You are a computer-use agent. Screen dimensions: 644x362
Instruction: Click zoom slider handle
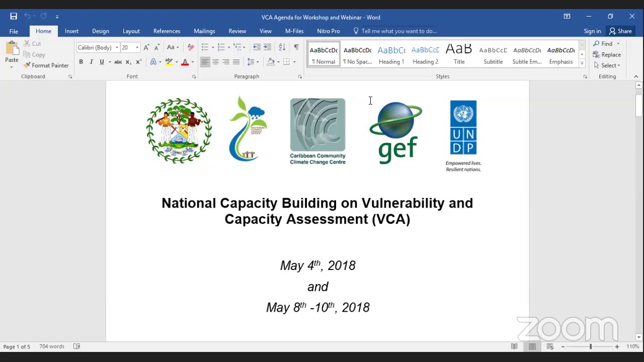pyautogui.click(x=590, y=346)
